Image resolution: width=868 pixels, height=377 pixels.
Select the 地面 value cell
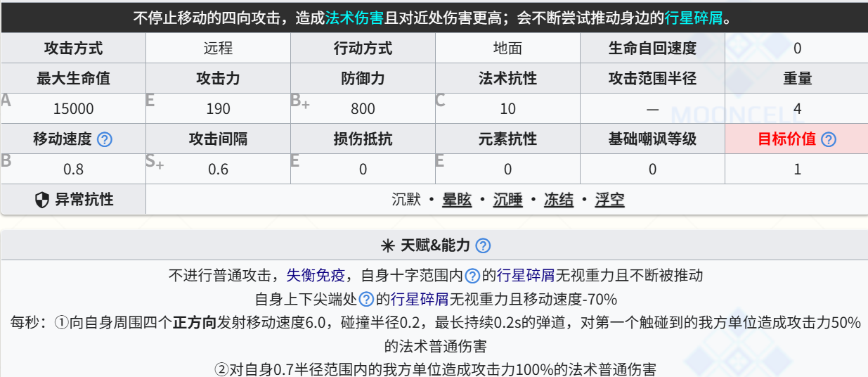[x=507, y=48]
